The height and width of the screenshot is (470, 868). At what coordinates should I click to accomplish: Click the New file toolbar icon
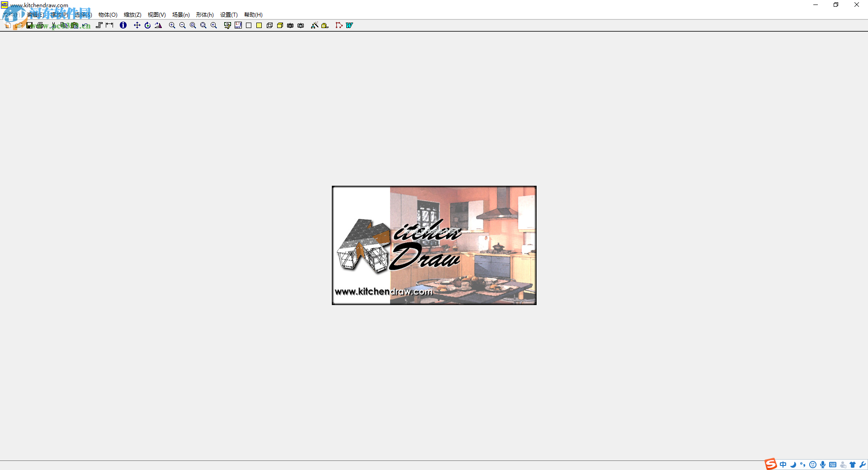(x=8, y=25)
